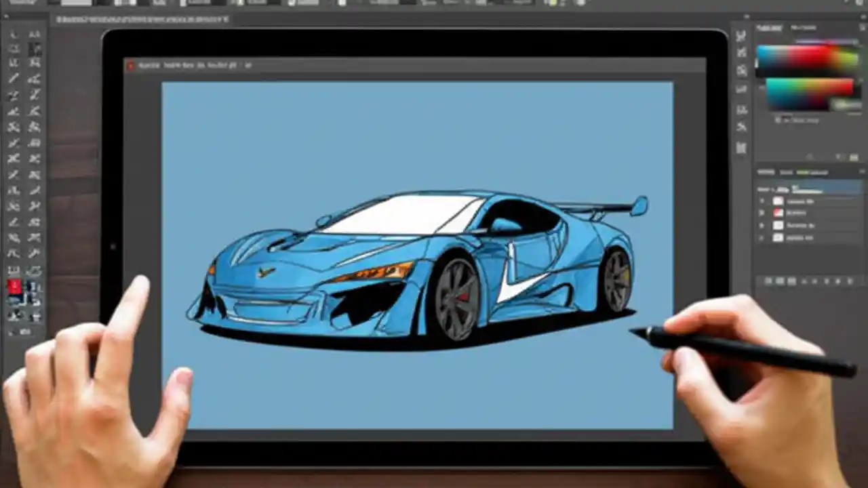Show the bottom background layer's eye toggle

coord(762,238)
